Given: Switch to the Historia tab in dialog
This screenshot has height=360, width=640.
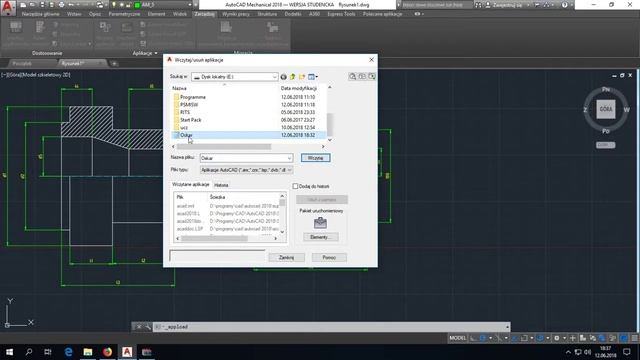Looking at the screenshot, I should click(x=221, y=185).
